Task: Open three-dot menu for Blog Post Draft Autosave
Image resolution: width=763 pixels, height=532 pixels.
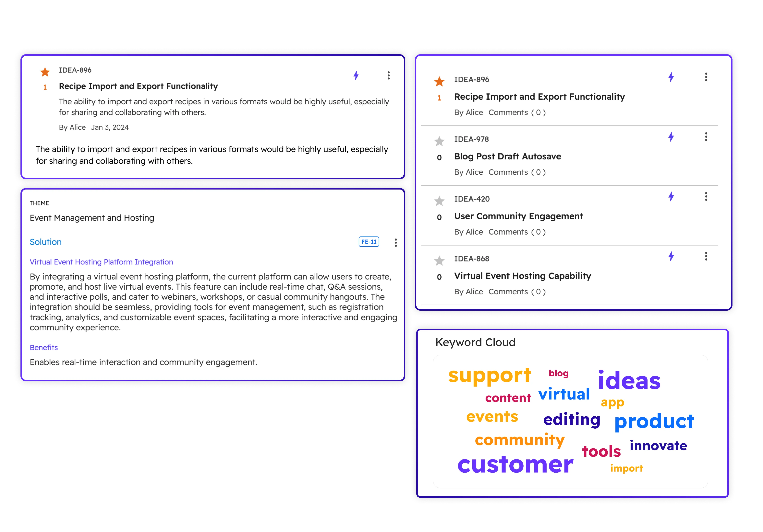Action: coord(706,137)
